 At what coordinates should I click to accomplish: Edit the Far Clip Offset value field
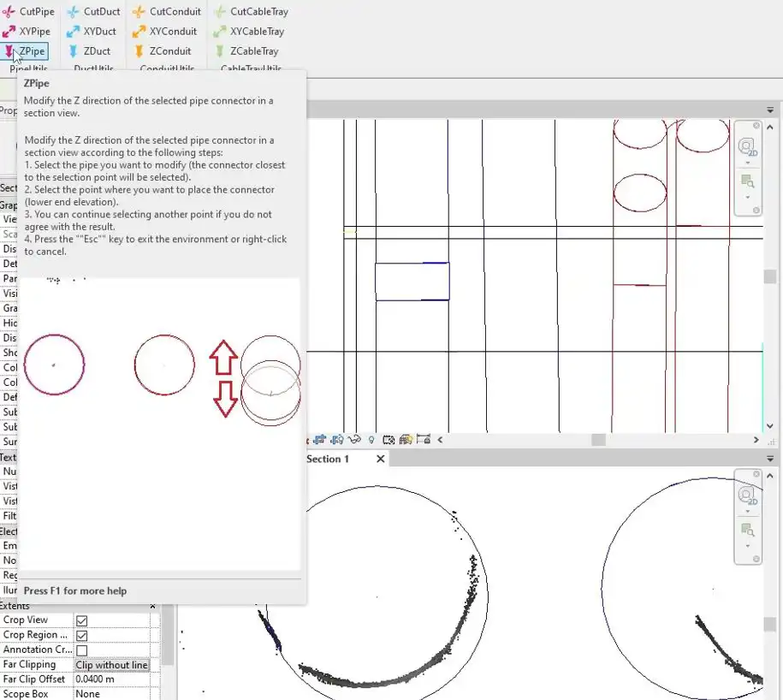tap(112, 679)
